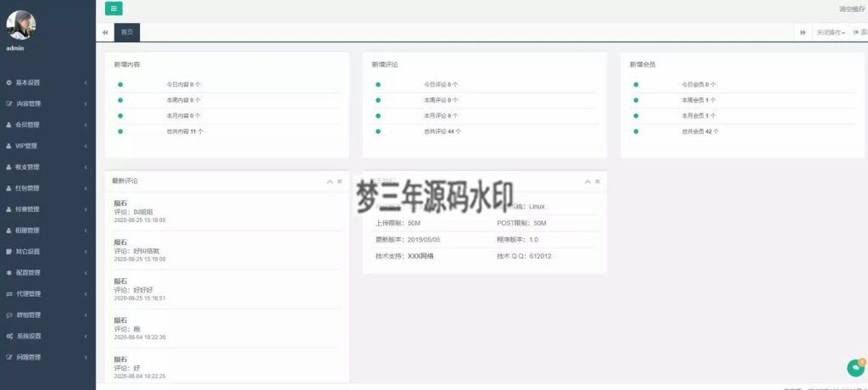Click the user icon beside 付费管理
The width and height of the screenshot is (868, 390).
pos(8,209)
